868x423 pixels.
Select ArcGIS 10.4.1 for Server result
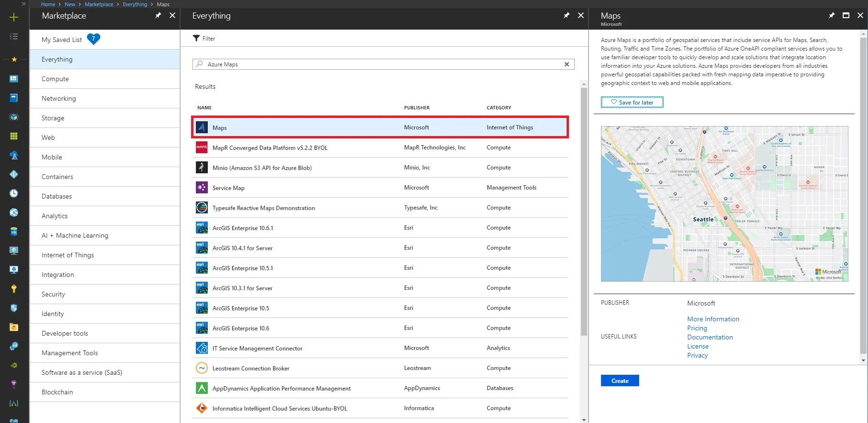point(380,248)
